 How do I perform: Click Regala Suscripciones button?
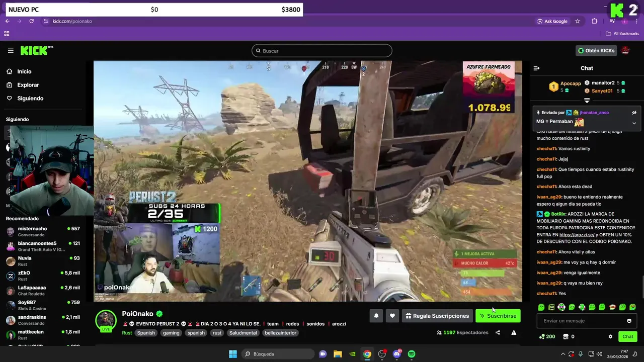437,316
